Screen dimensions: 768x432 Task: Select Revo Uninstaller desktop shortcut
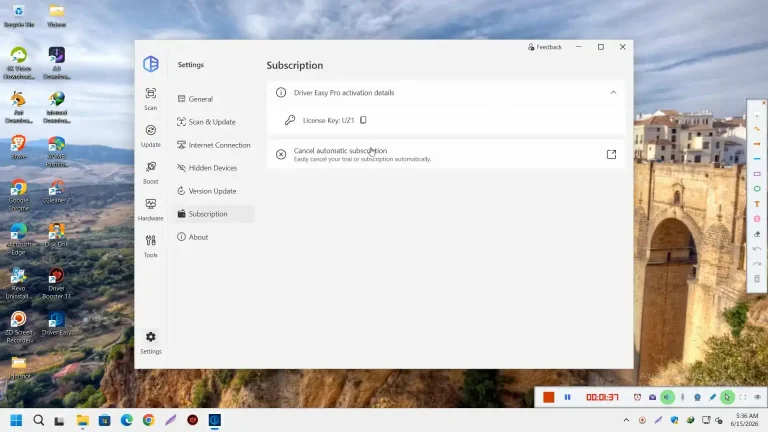[19, 283]
